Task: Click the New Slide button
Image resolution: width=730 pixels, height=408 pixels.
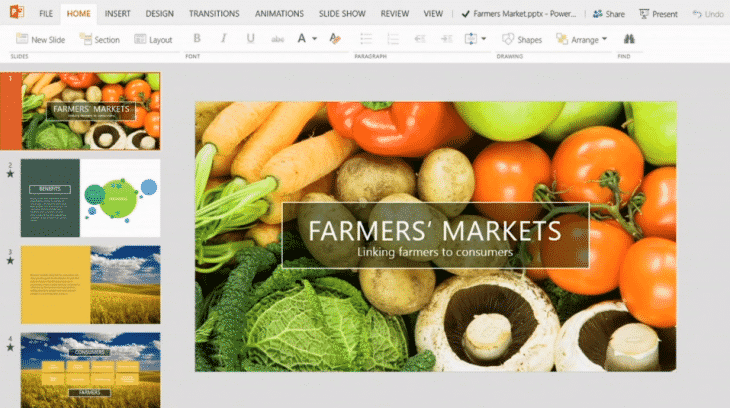Action: pos(43,39)
